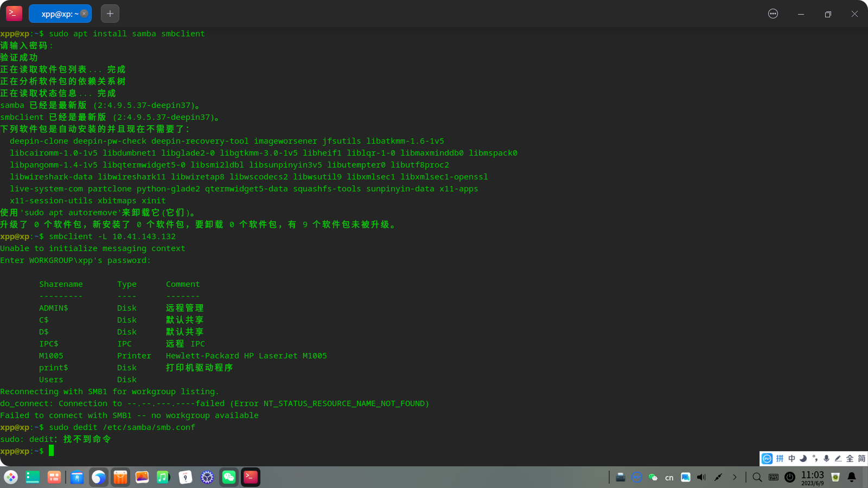
Task: Click the microphone voice input on input bar
Action: (x=826, y=459)
